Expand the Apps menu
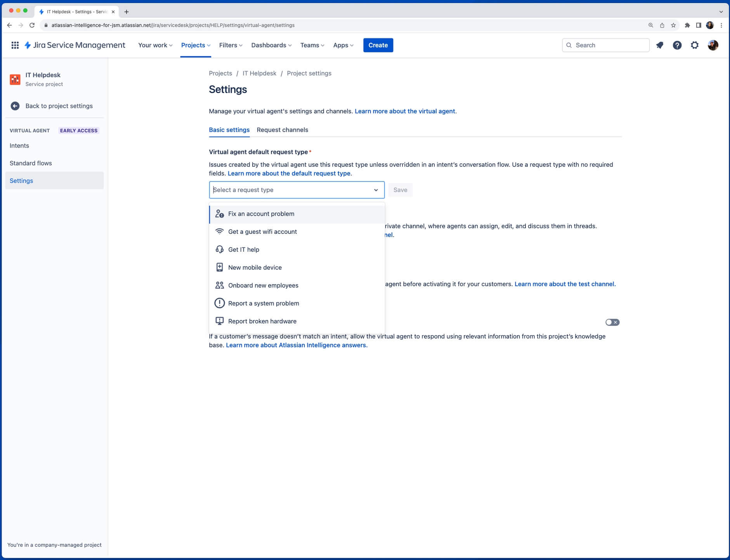This screenshot has height=560, width=730. click(343, 45)
